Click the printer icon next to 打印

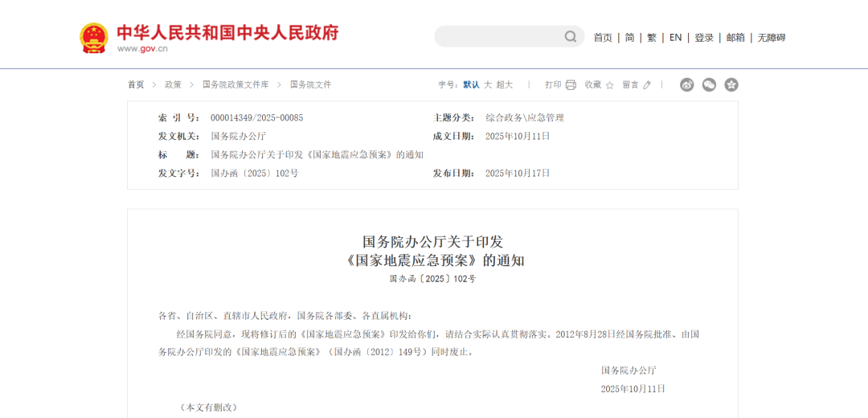571,84
